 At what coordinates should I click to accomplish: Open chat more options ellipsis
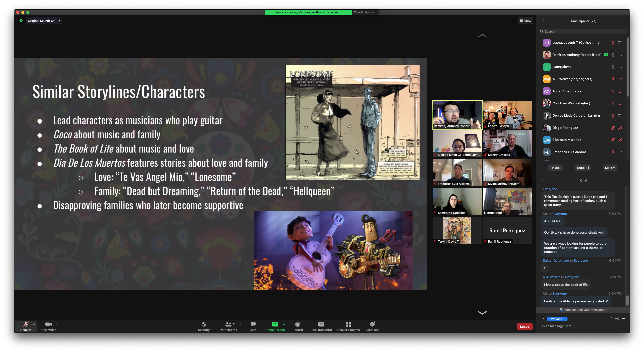tap(624, 319)
